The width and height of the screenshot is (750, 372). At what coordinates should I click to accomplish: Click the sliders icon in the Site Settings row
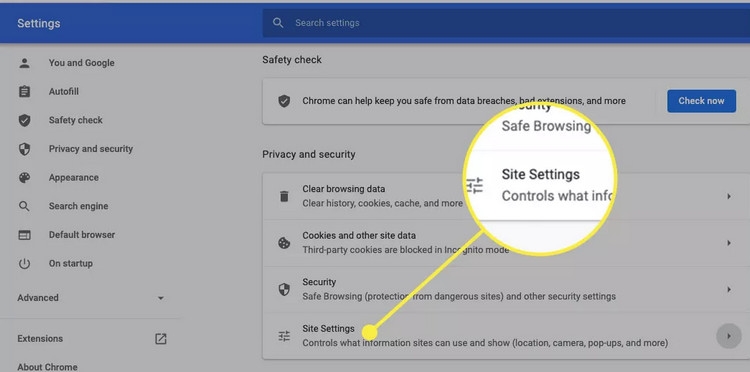click(284, 336)
